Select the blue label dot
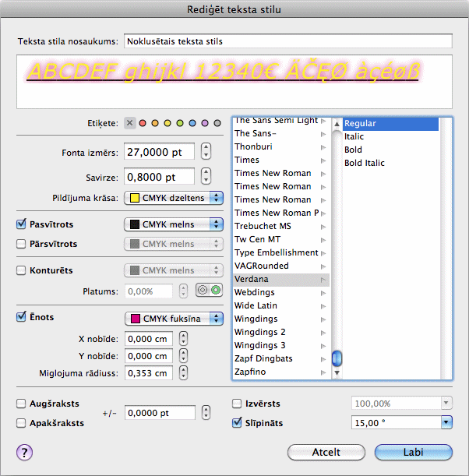The width and height of the screenshot is (469, 476). 192,123
